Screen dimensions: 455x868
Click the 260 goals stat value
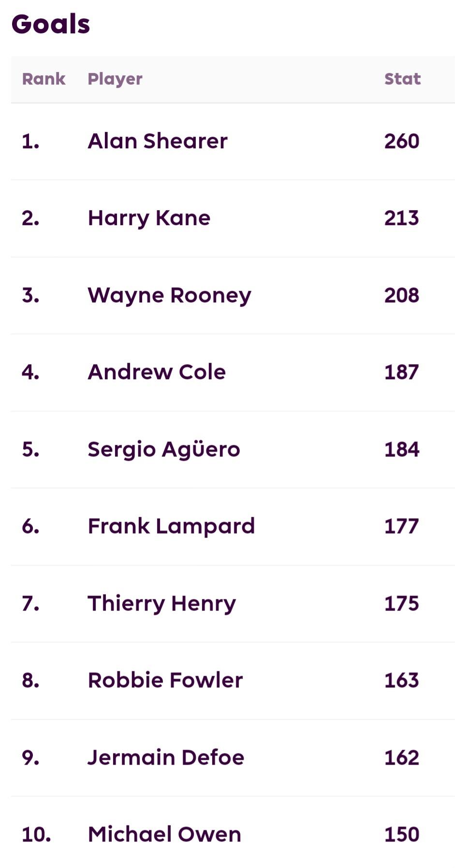click(x=401, y=141)
